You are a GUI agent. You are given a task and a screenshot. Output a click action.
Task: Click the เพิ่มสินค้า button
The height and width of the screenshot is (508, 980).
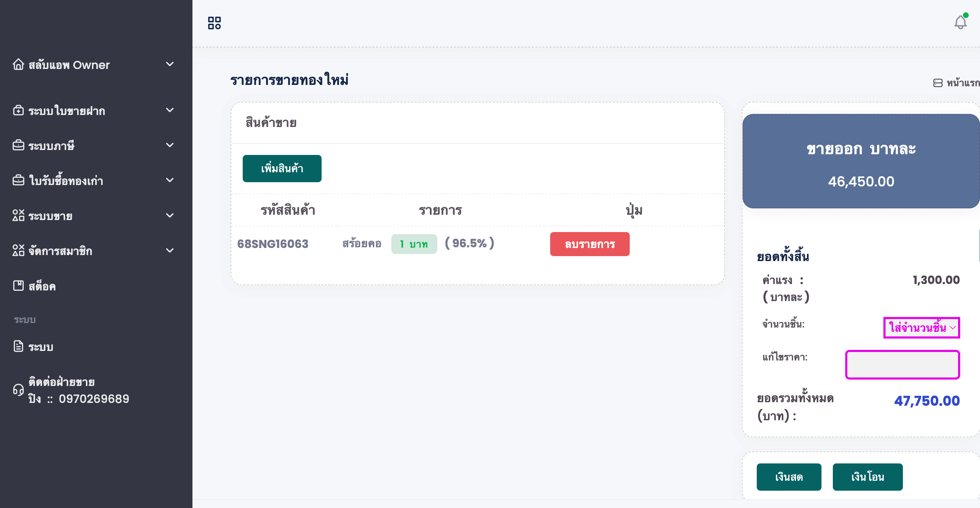tap(282, 169)
